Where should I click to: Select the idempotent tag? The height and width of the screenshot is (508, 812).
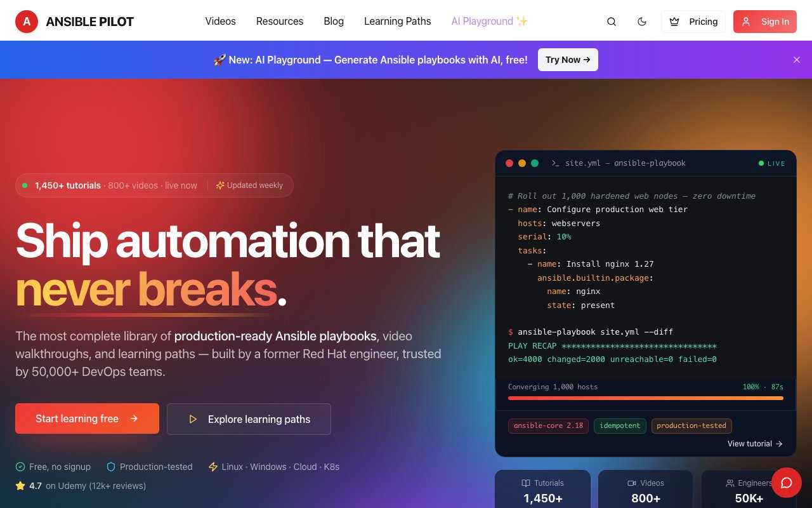coord(620,425)
